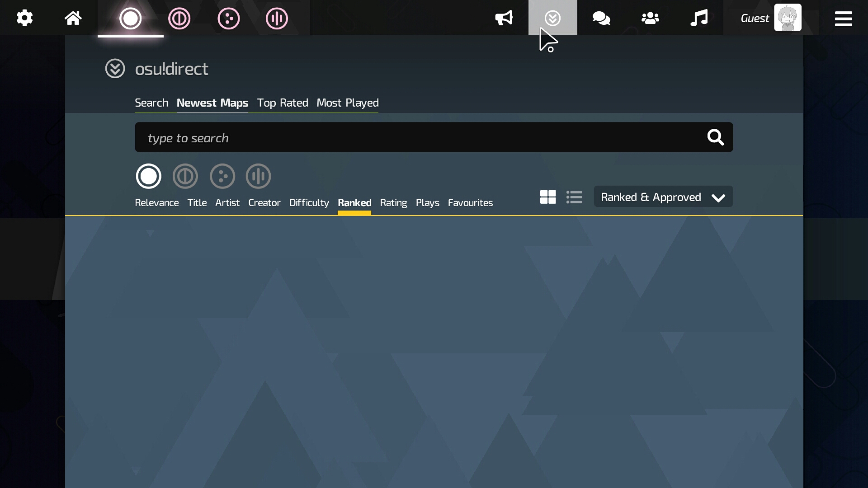Sort results by Favourites
868x488 pixels.
tap(470, 203)
